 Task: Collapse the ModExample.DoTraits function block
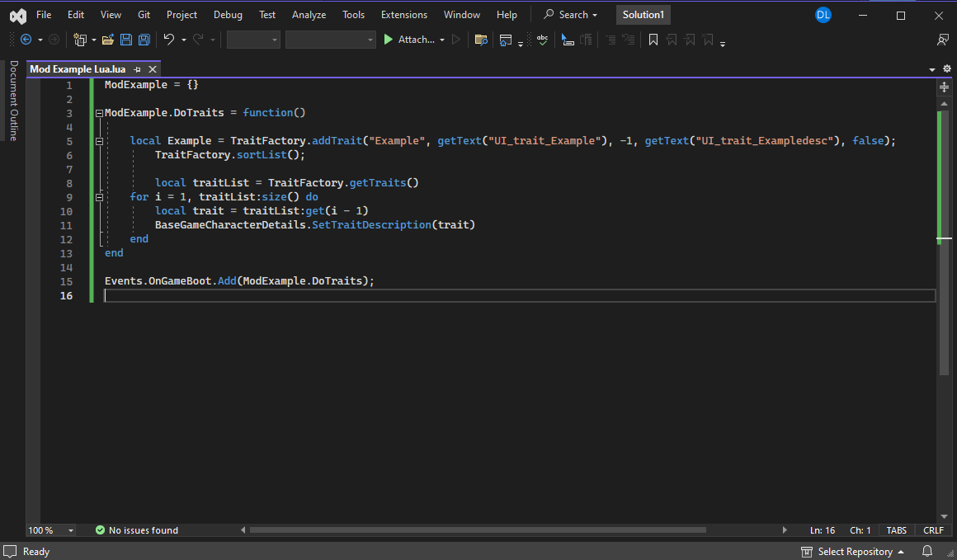[99, 113]
